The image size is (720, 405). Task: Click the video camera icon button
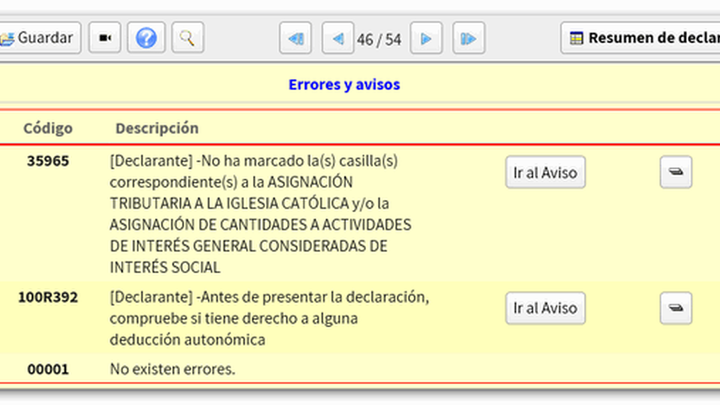point(105,38)
